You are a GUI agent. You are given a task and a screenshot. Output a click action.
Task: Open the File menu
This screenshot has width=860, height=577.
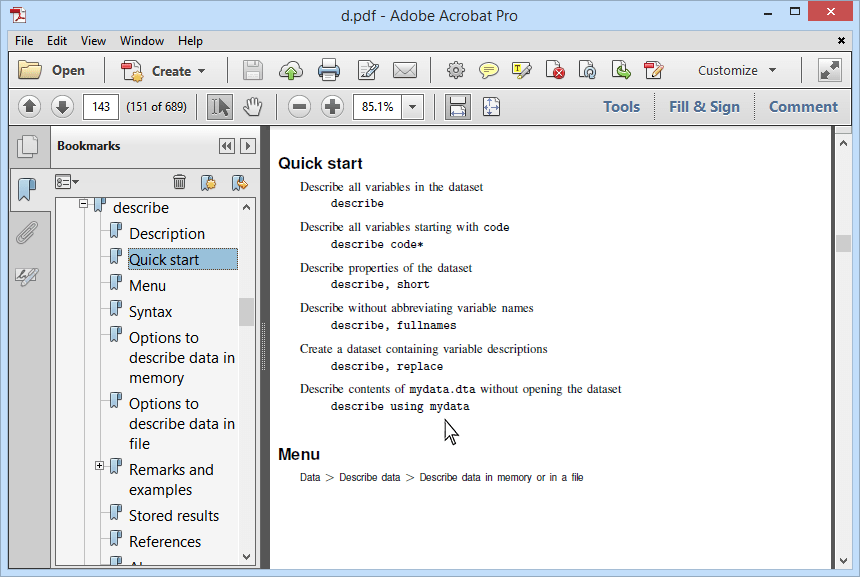click(24, 41)
